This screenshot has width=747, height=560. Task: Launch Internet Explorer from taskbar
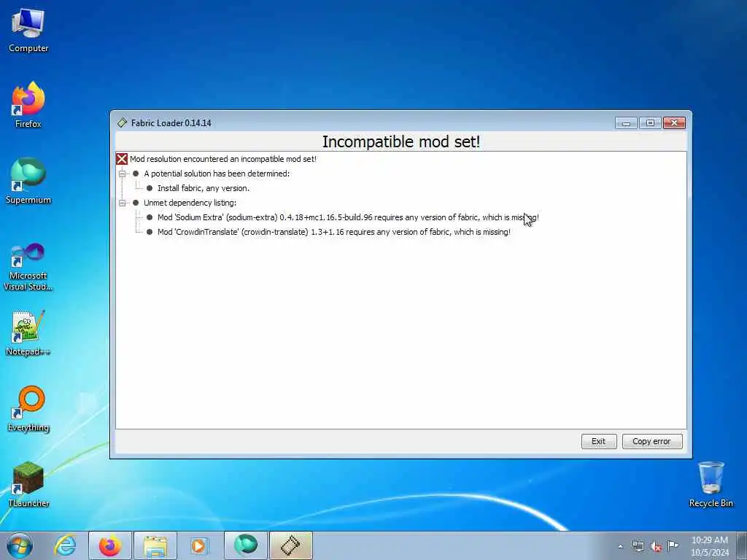[x=65, y=545]
